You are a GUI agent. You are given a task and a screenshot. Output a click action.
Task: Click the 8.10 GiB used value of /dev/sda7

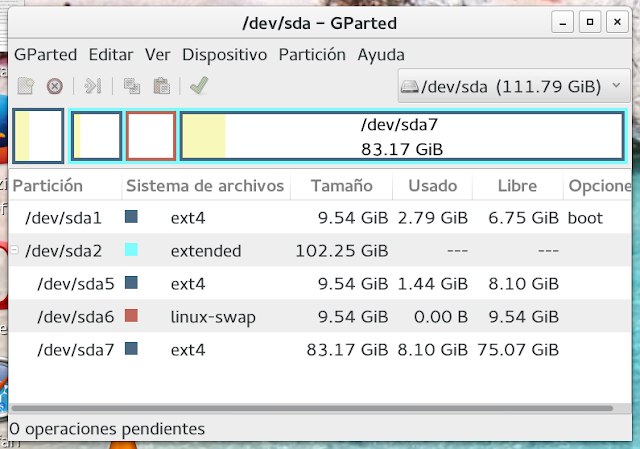pos(433,350)
